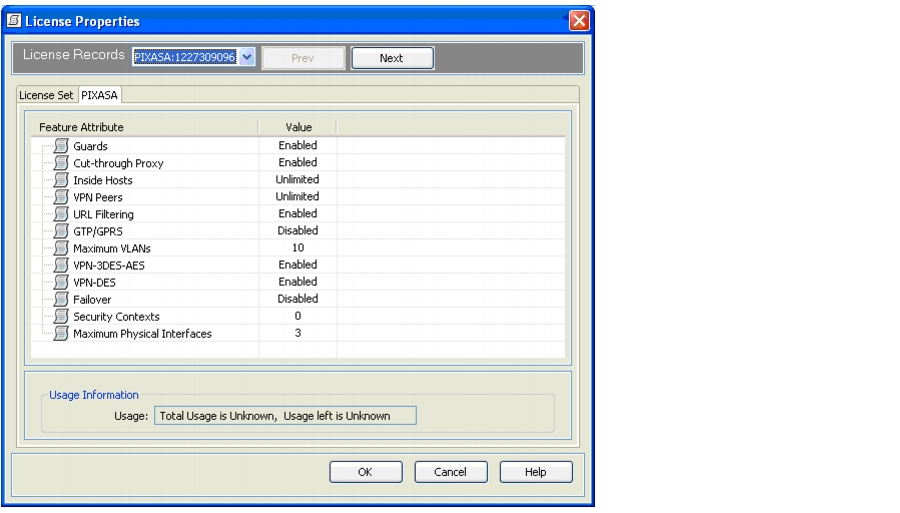Image resolution: width=900 pixels, height=513 pixels.
Task: Click the value 3 for Physical Interfaces
Action: click(x=298, y=333)
